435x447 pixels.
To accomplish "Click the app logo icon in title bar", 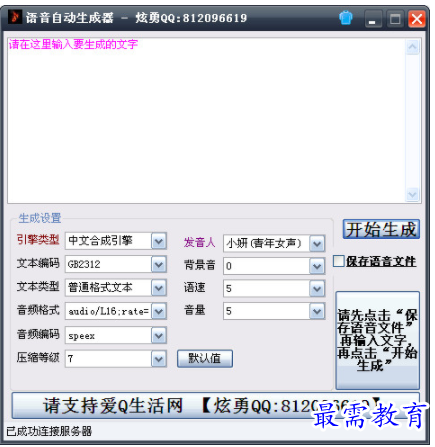I will click(15, 17).
